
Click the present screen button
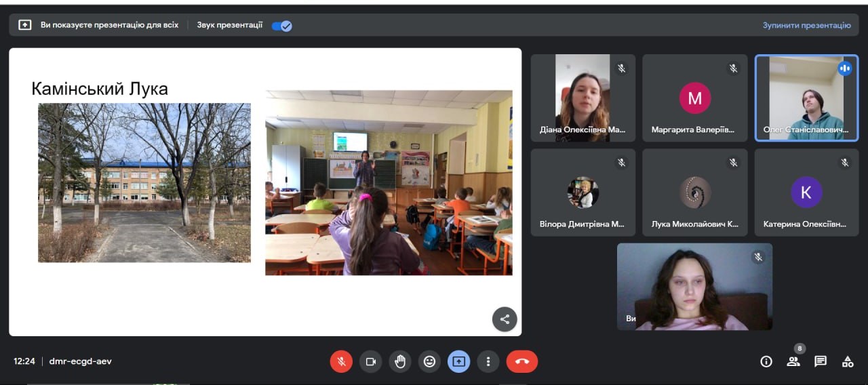[x=459, y=361]
